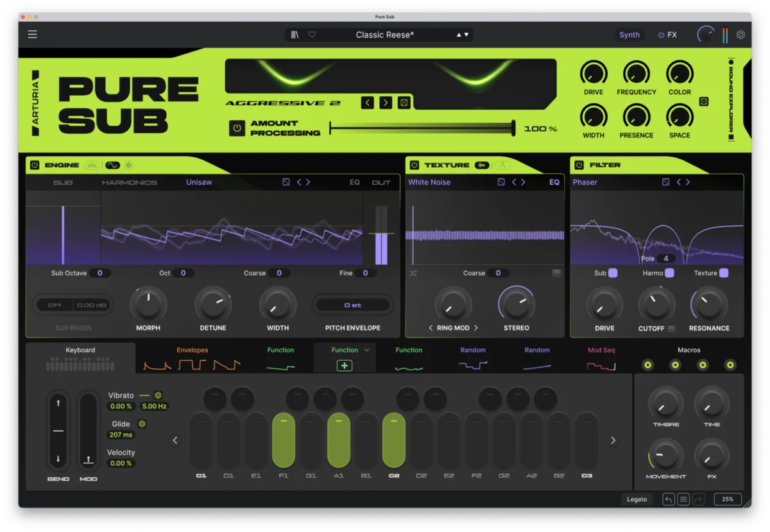Screen dimensions: 770x532
Task: Disable the Amount Processing power button
Action: 237,128
